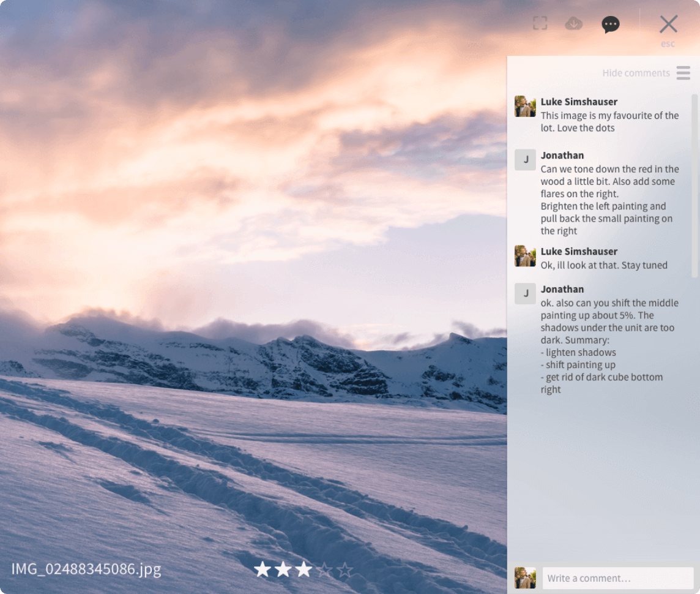Click Jonathan's J avatar on summary comment
700x594 pixels.
pos(525,293)
